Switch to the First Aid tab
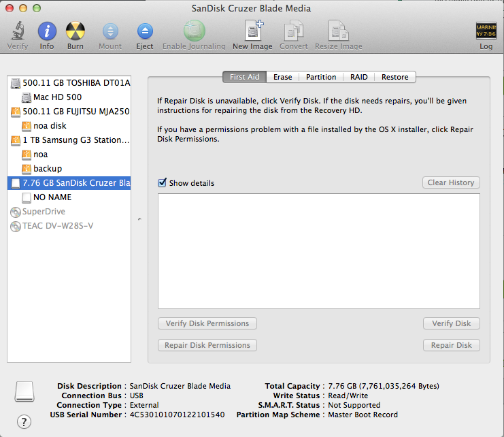Viewport: 504px width, 437px height. (x=245, y=77)
